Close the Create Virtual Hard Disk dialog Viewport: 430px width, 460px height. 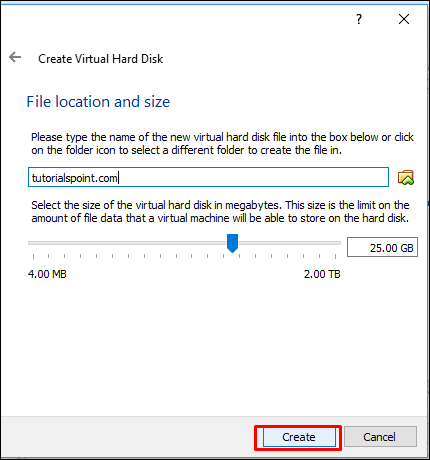click(404, 19)
